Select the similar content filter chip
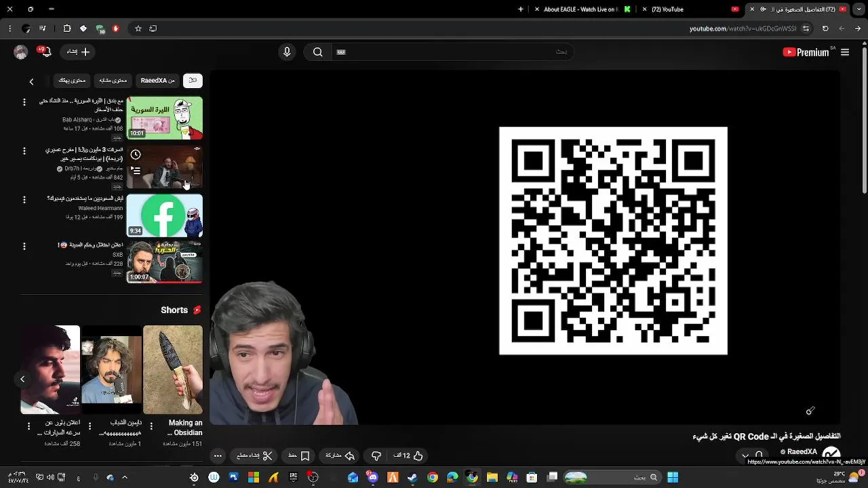Screen dimensions: 868x488 point(113,80)
